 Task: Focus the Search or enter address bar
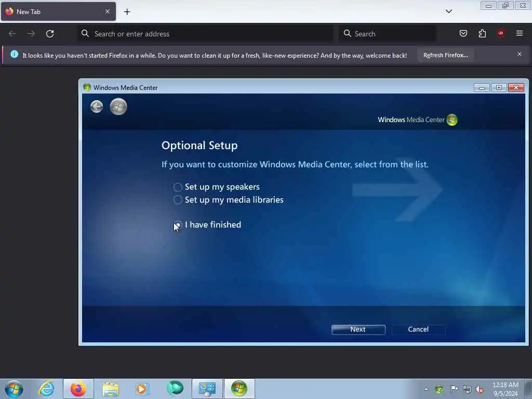206,34
